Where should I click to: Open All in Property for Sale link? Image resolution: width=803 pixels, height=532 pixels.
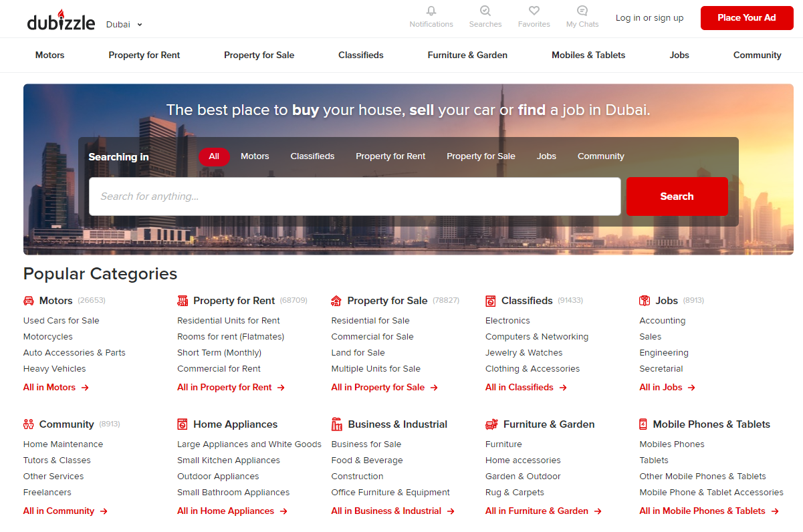point(385,388)
